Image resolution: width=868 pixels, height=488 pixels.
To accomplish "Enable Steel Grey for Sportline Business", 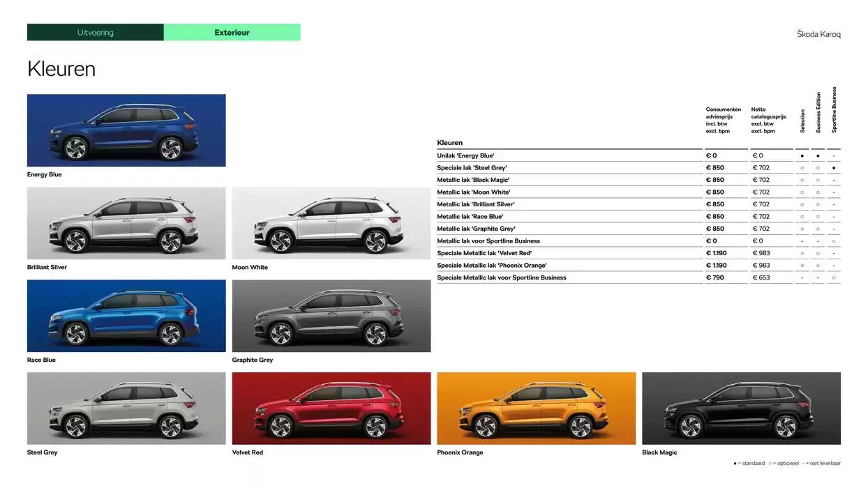I will [x=833, y=167].
